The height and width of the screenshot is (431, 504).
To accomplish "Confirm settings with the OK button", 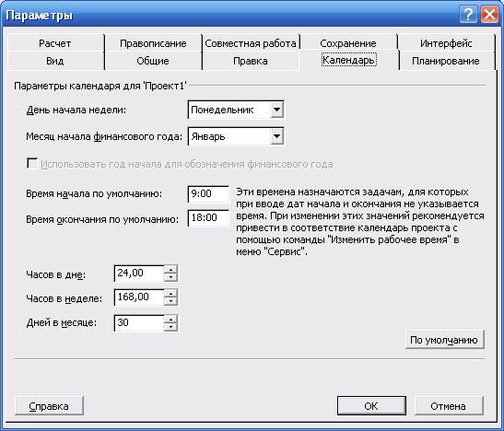I will pos(371,406).
